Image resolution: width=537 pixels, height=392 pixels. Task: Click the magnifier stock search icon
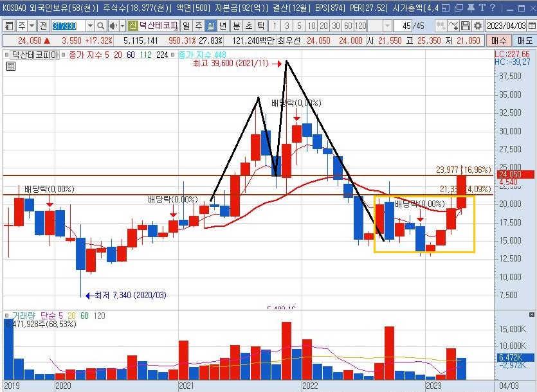click(101, 26)
